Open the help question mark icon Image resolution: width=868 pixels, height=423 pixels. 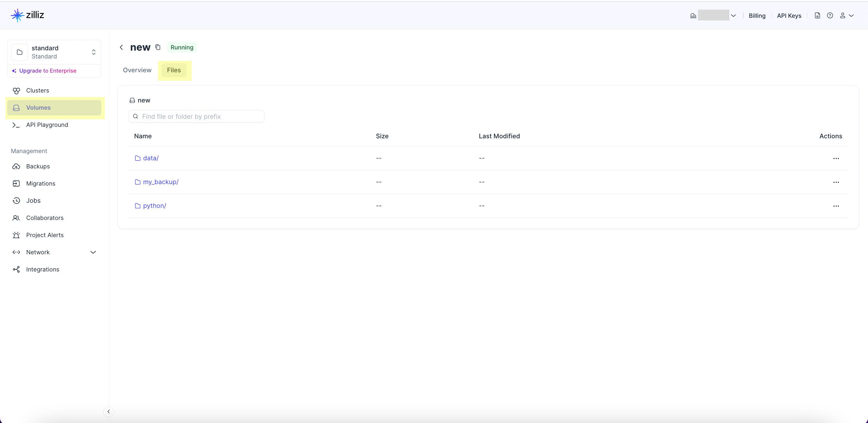830,15
